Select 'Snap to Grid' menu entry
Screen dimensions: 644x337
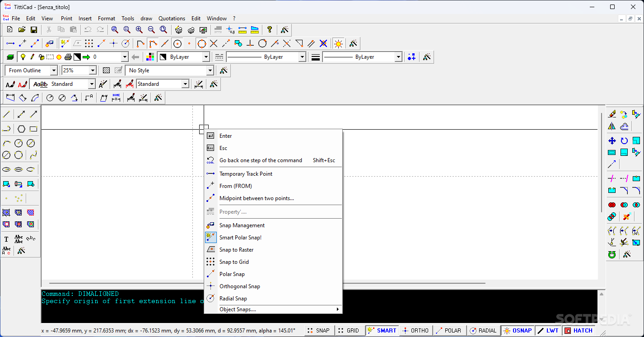[x=273, y=262]
